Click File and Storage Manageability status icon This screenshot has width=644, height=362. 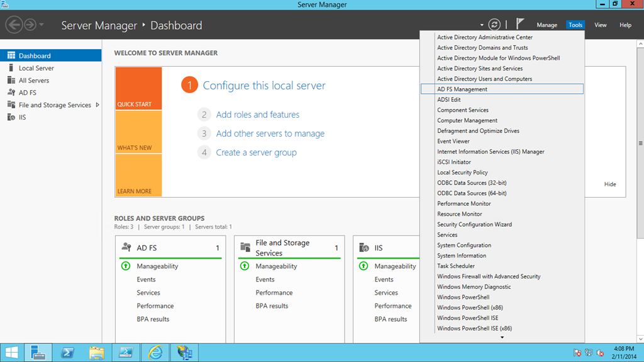245,266
